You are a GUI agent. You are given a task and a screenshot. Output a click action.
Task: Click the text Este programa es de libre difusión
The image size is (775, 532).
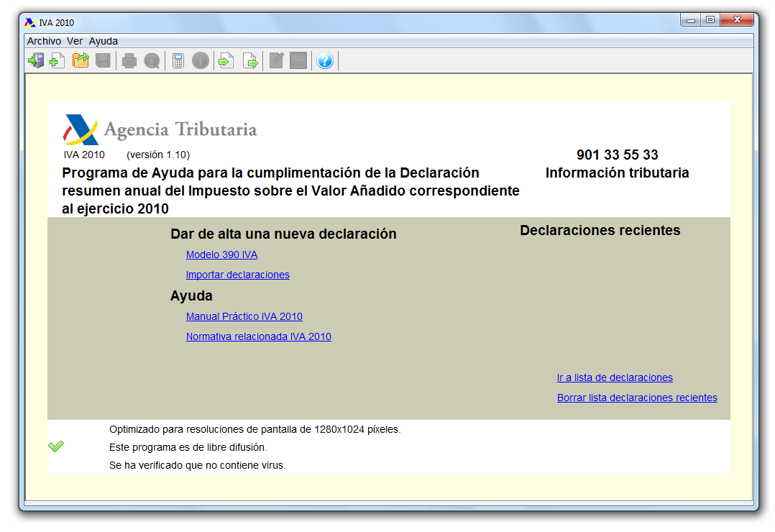(188, 447)
